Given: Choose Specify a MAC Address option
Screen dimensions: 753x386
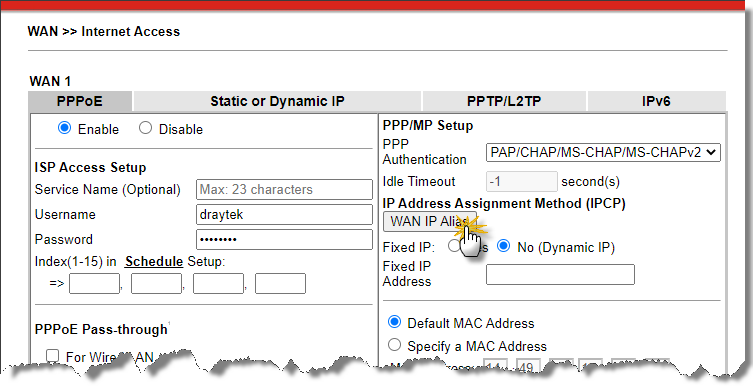Looking at the screenshot, I should tap(394, 345).
